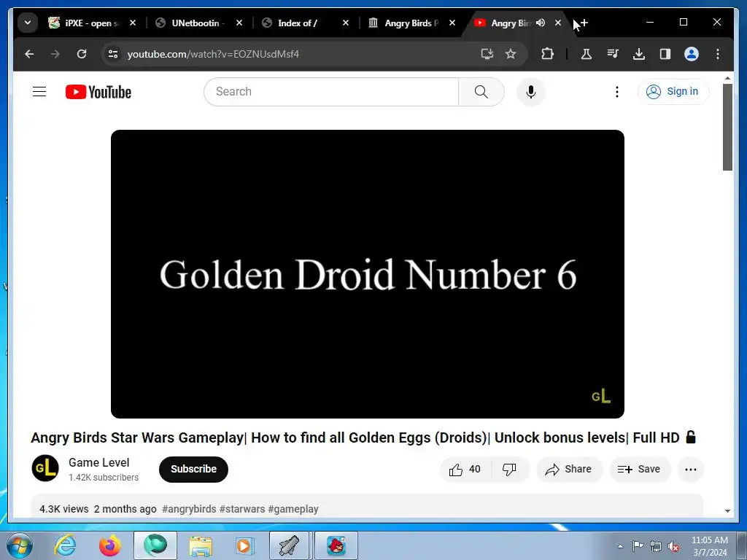
Task: Open the tab search dropdown arrow
Action: point(28,23)
